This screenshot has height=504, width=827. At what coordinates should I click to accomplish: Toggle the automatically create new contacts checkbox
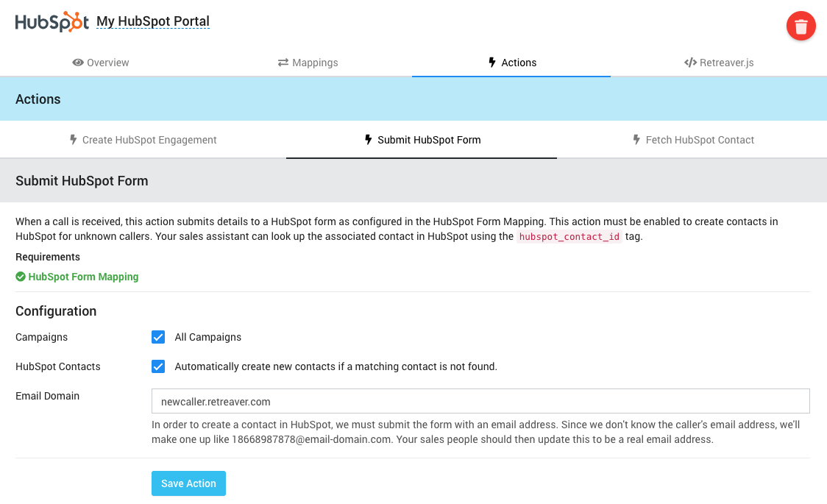pos(158,366)
